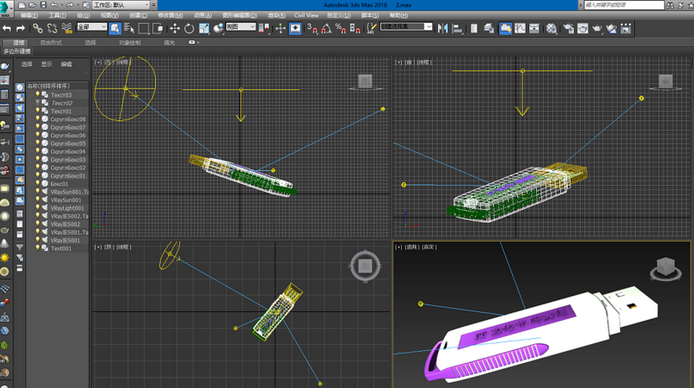This screenshot has width=694, height=388.
Task: Click the Open File quick access icon
Action: point(32,5)
